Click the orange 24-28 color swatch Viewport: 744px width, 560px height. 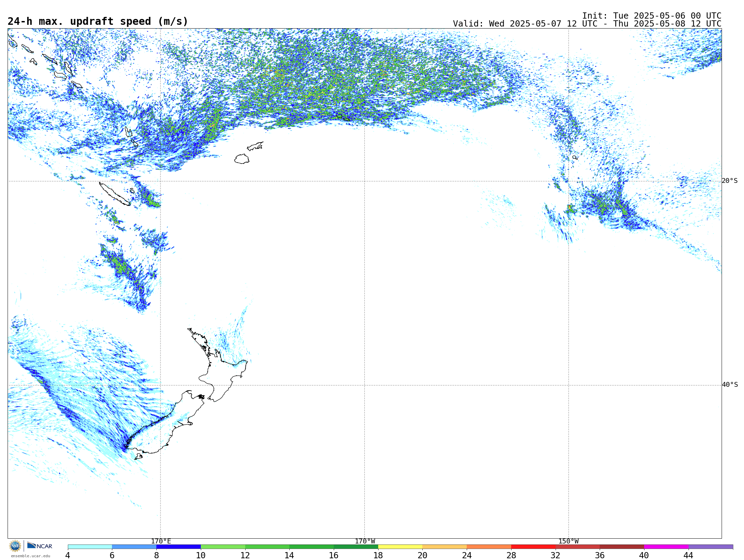[489, 547]
